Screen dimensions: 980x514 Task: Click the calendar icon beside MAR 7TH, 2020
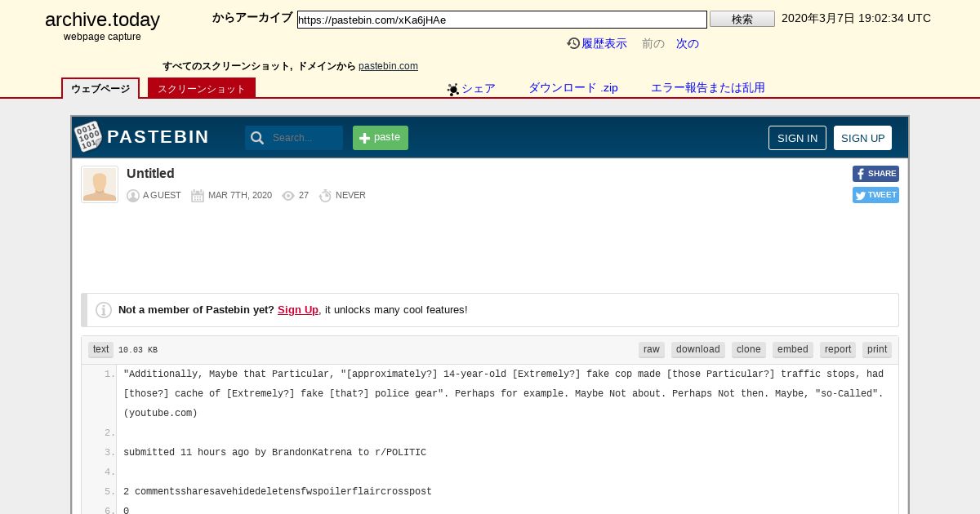[x=198, y=196]
